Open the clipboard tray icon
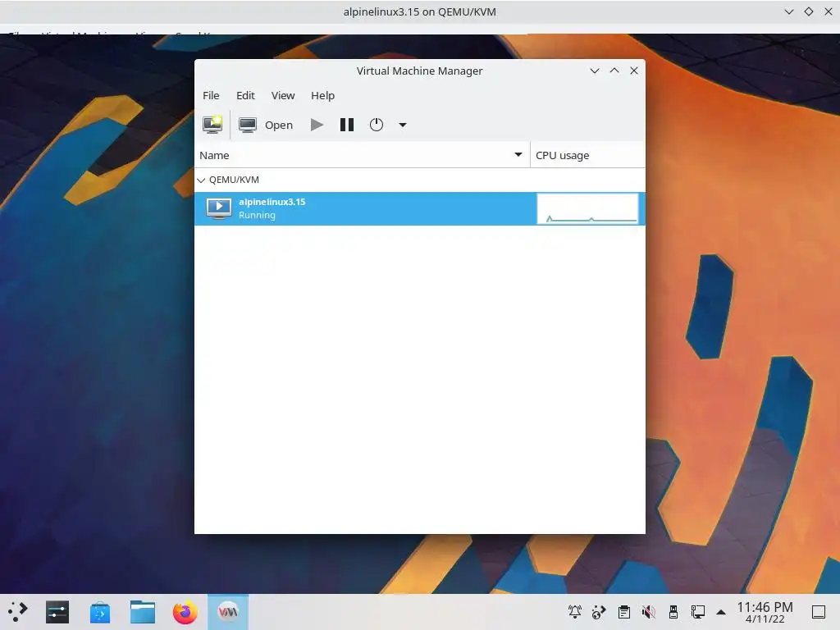The image size is (840, 630). click(623, 612)
